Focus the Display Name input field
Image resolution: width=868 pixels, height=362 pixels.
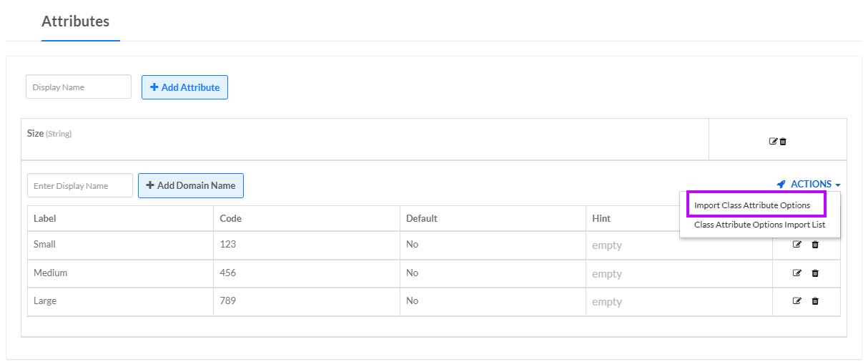(x=79, y=87)
